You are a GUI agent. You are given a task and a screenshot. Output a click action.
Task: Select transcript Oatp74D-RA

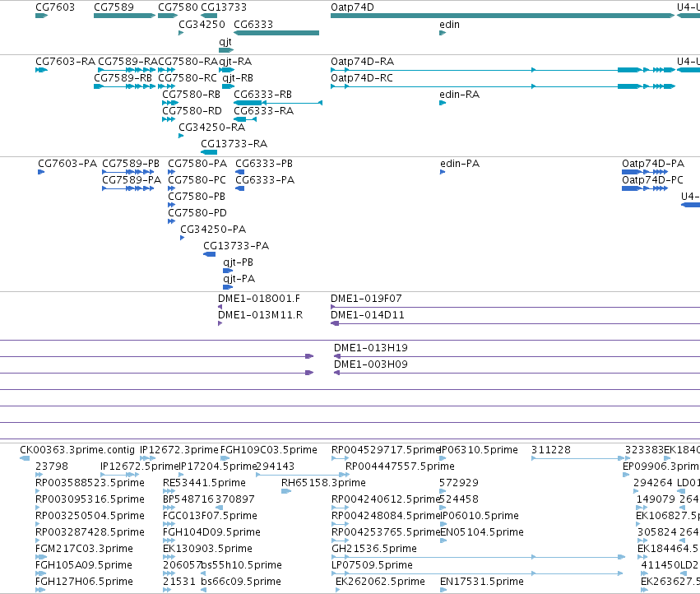pos(363,62)
